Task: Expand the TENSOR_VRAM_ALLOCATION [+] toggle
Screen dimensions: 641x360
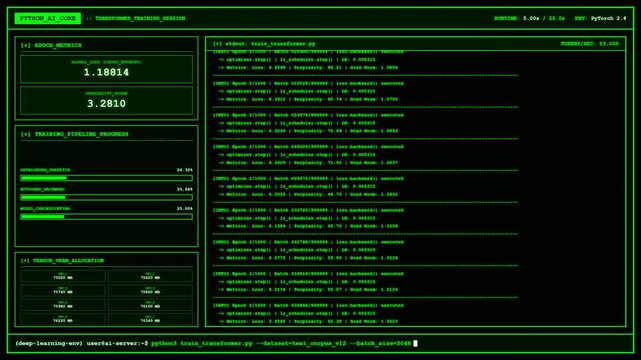Action: pos(25,261)
